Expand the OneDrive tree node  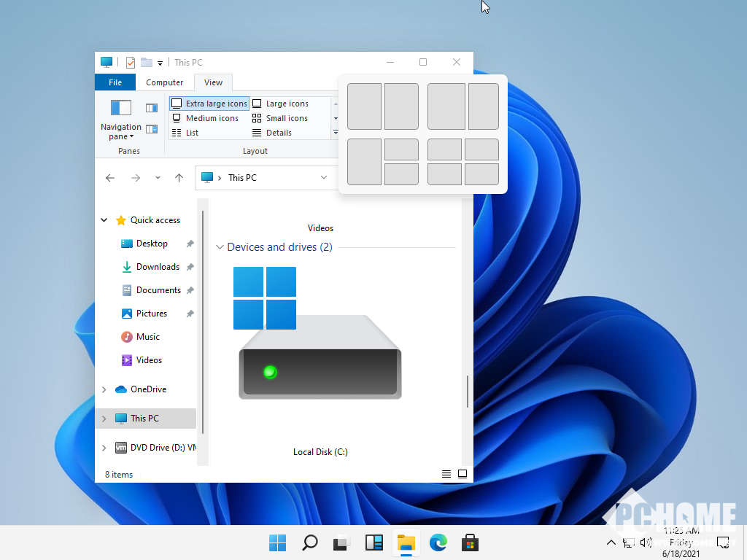pos(104,389)
